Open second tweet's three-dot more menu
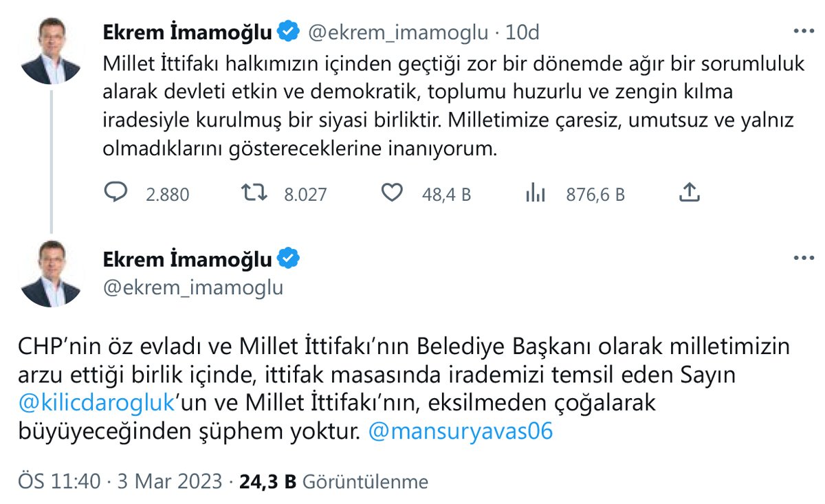This screenshot has height=504, width=825. pos(803,259)
